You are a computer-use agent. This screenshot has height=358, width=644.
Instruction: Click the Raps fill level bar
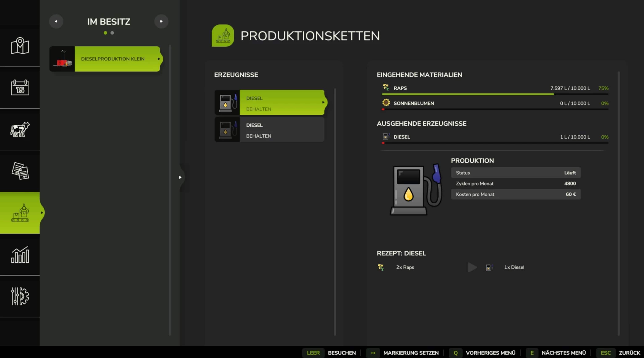tap(495, 94)
